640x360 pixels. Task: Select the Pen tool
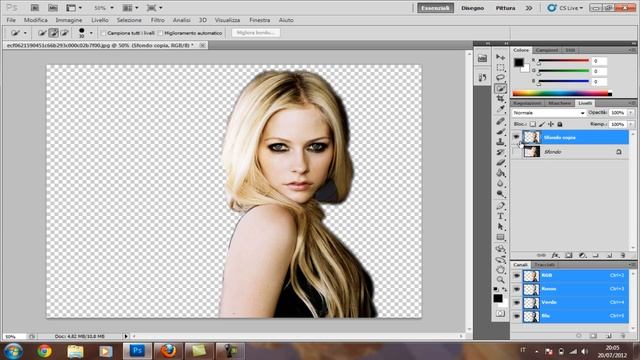coord(500,206)
